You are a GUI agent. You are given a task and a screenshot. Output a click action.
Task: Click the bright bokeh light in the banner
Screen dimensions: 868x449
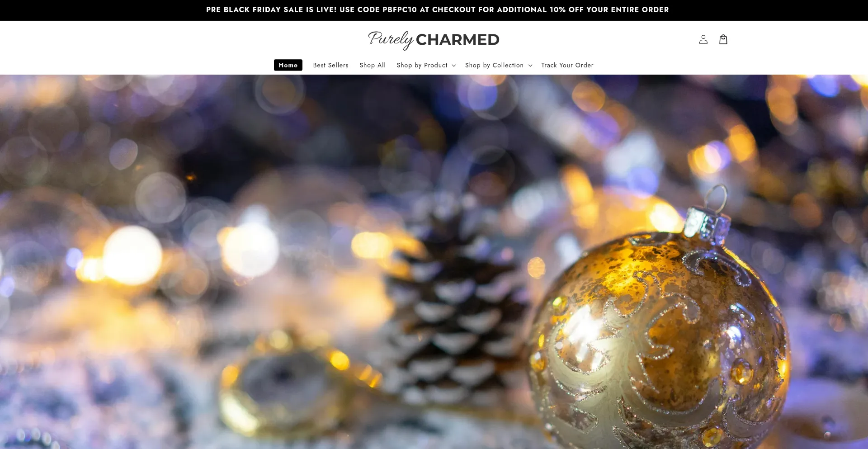click(x=132, y=255)
